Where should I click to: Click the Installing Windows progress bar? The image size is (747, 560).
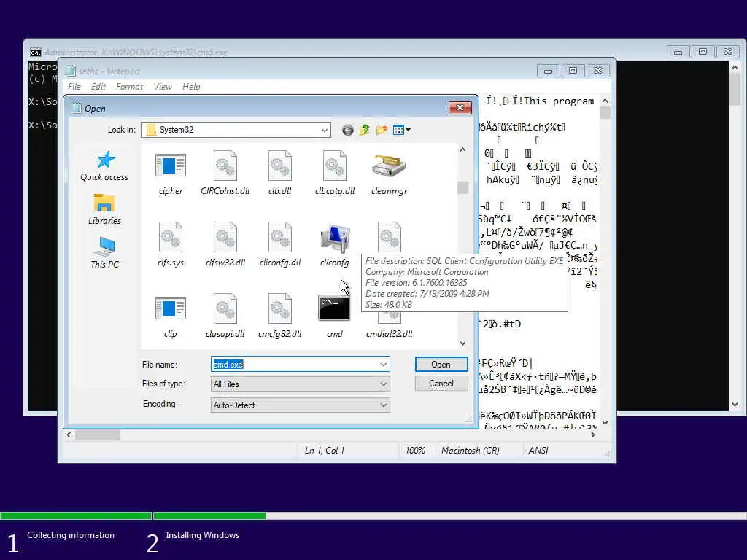pyautogui.click(x=449, y=516)
